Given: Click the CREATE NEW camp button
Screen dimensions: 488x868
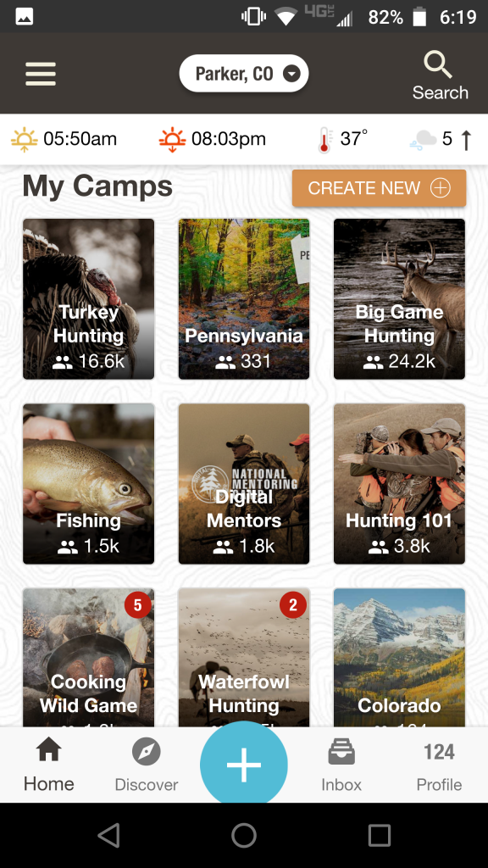Looking at the screenshot, I should pos(379,188).
